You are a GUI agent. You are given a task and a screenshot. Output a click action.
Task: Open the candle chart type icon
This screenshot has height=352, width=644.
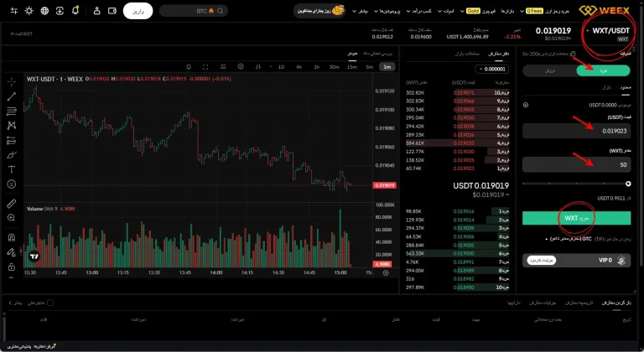coord(258,66)
